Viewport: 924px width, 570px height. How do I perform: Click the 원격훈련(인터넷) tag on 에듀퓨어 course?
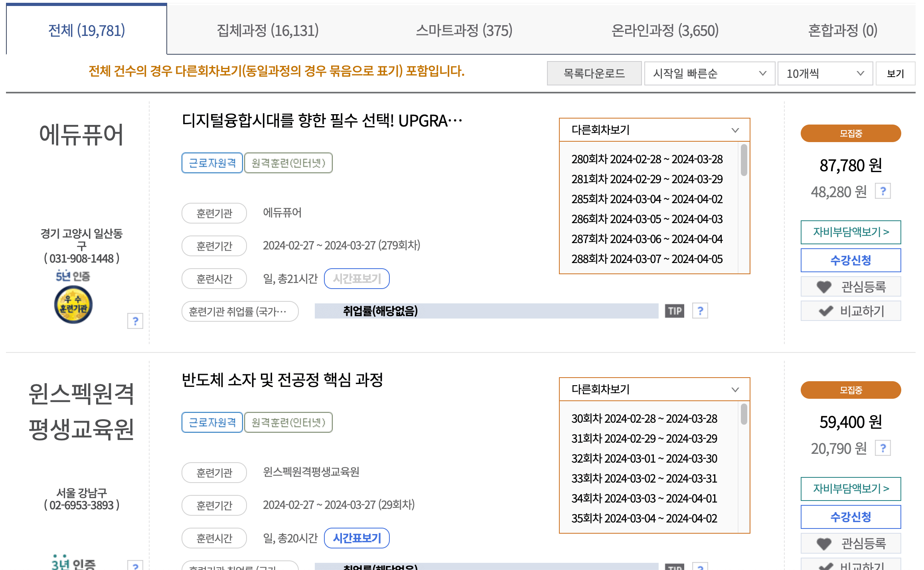click(x=288, y=163)
